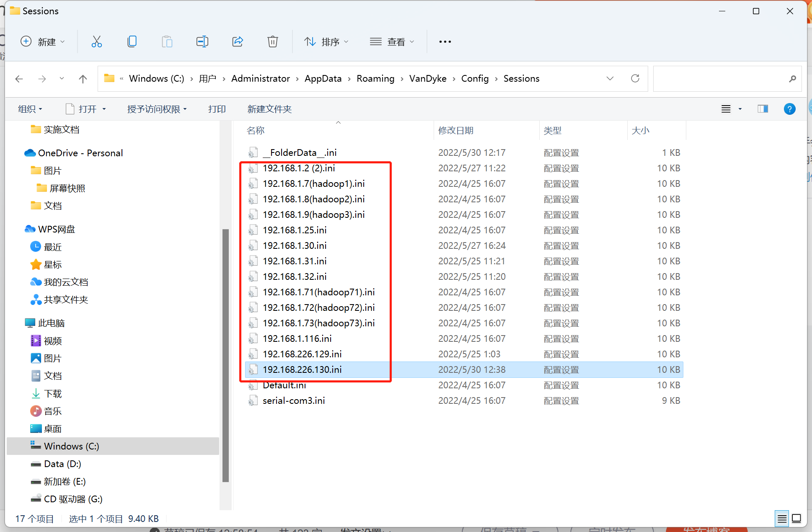Go up one folder level arrow
Image resolution: width=812 pixels, height=532 pixels.
(83, 79)
